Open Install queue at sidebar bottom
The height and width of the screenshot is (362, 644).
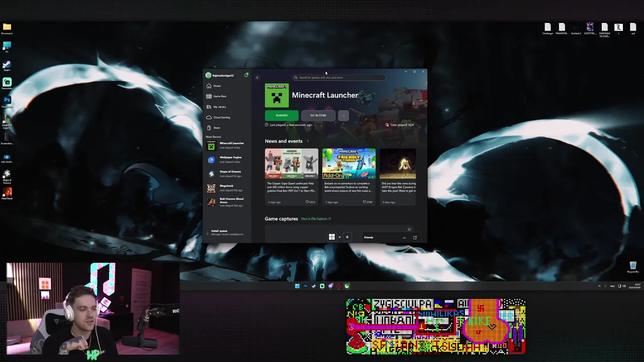tap(226, 232)
